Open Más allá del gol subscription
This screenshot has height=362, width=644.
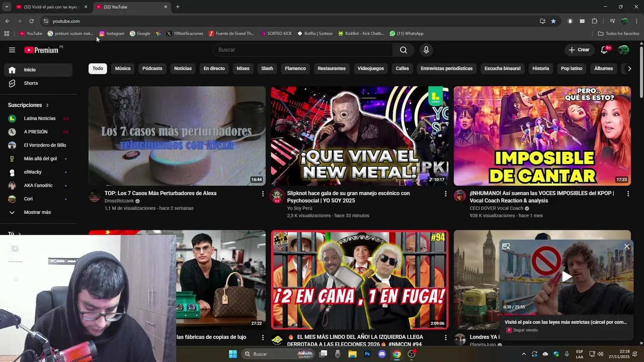[x=38, y=158]
